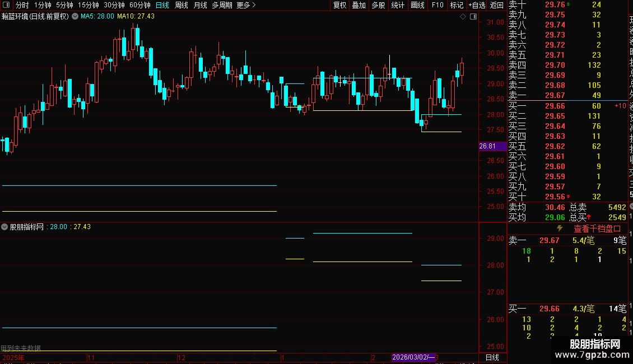This screenshot has width=633, height=364.
Task: Expand 股朋指标网 indicator dropdown arrow
Action: (4, 227)
